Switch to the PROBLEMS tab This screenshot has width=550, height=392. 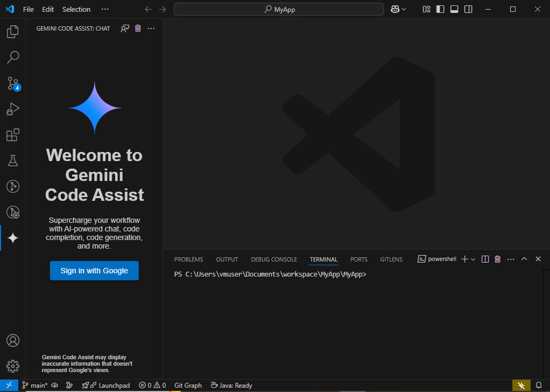[189, 259]
